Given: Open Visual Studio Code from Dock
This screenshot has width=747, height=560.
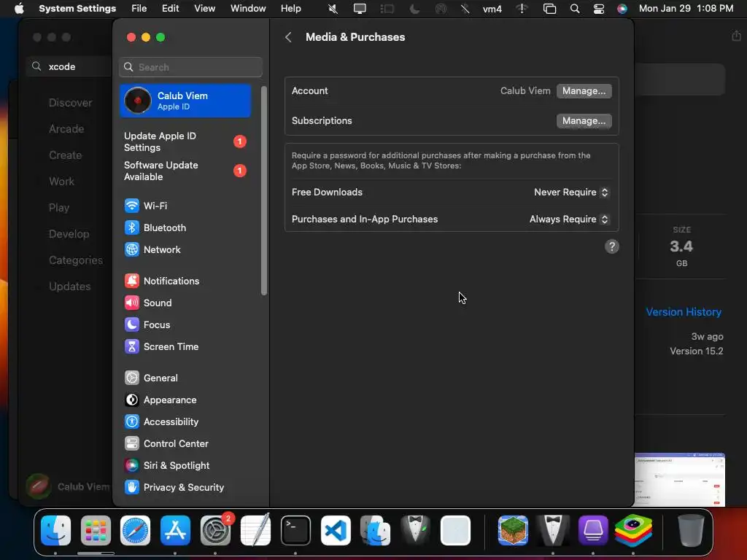Looking at the screenshot, I should click(336, 531).
